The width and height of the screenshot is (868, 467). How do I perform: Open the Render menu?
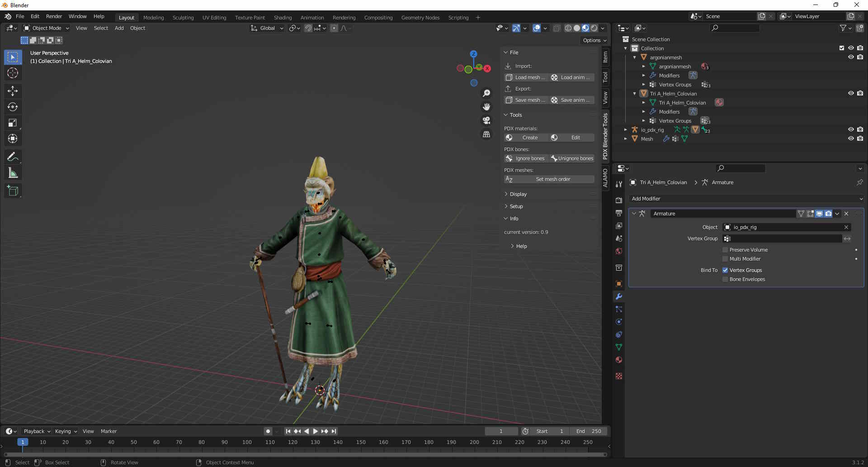(54, 16)
